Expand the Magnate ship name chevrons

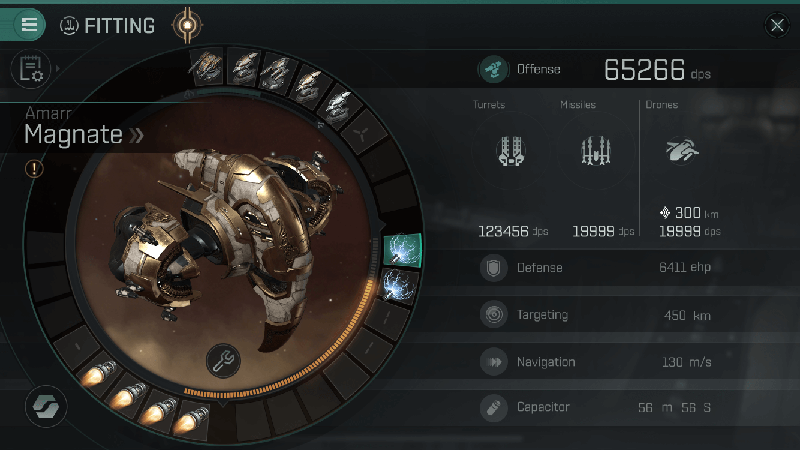click(136, 135)
